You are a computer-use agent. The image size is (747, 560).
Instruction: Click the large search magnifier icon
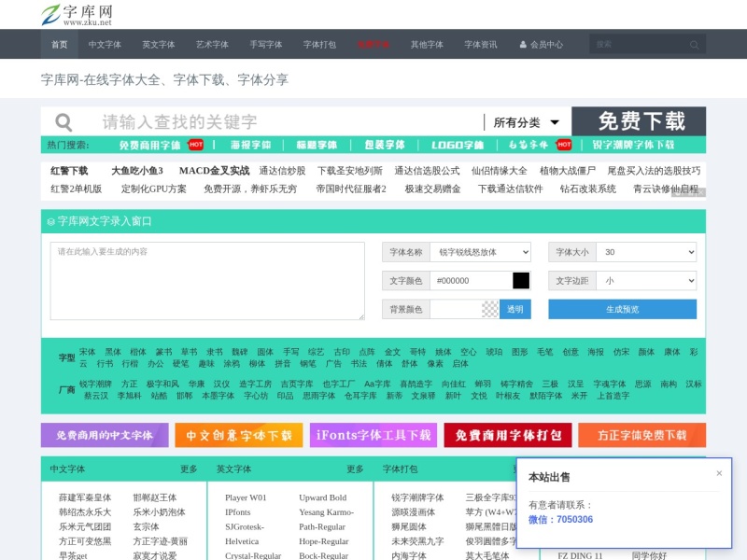(63, 122)
